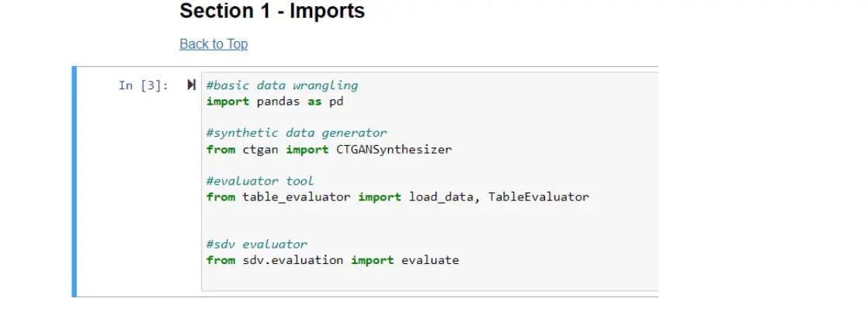The height and width of the screenshot is (309, 868).
Task: Follow the Back to Top link
Action: 214,44
